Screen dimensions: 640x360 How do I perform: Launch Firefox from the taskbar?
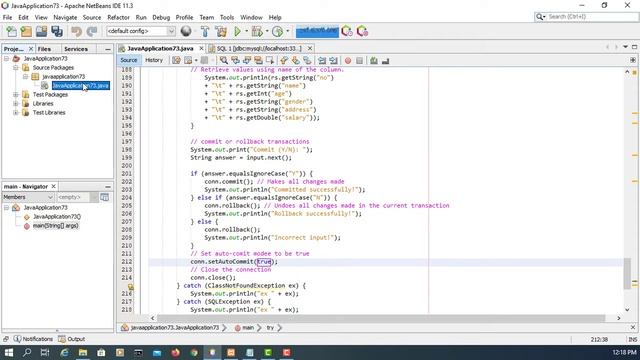[x=176, y=352]
